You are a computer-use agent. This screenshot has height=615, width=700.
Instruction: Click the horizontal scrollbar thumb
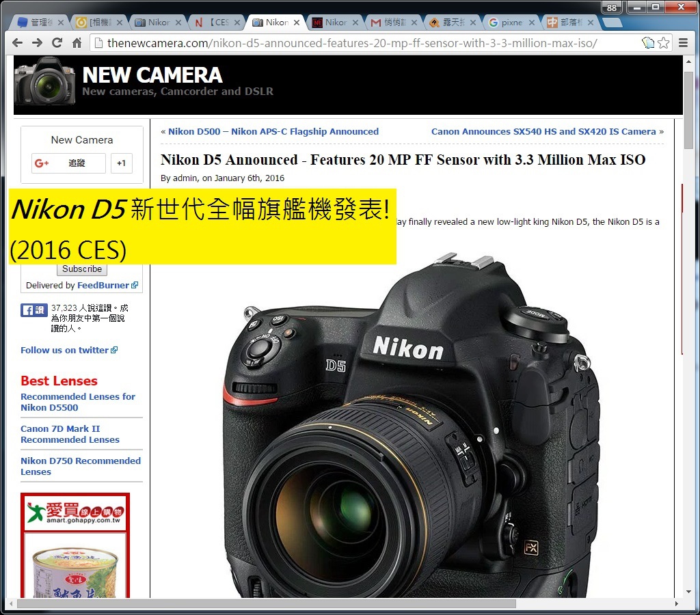pyautogui.click(x=266, y=604)
